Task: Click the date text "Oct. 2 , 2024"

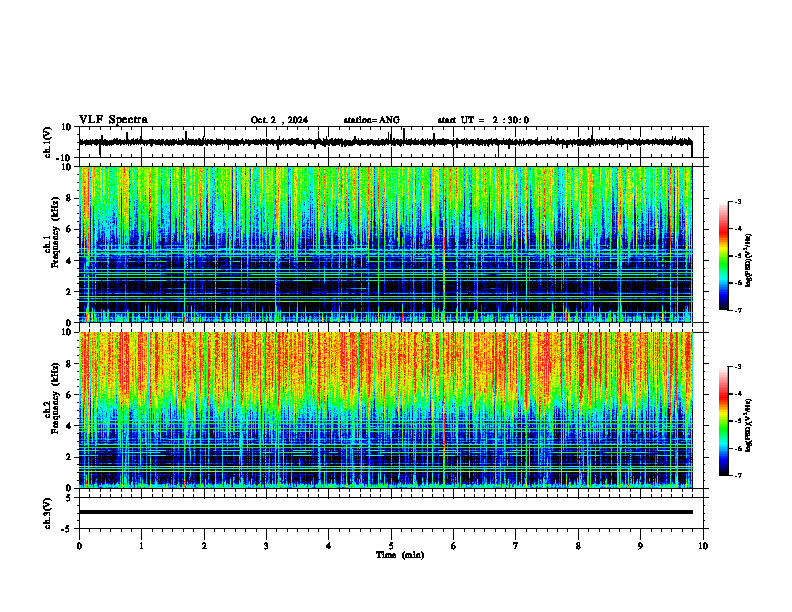Action: [279, 120]
